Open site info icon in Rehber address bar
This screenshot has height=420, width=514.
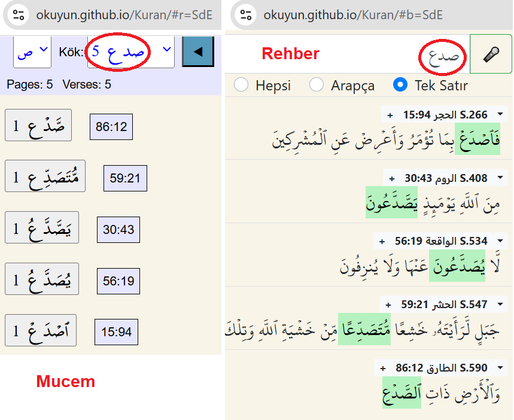(x=245, y=15)
